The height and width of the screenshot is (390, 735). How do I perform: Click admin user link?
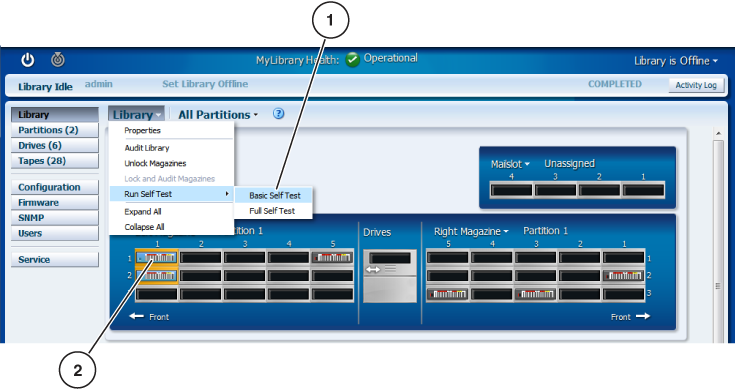(98, 84)
